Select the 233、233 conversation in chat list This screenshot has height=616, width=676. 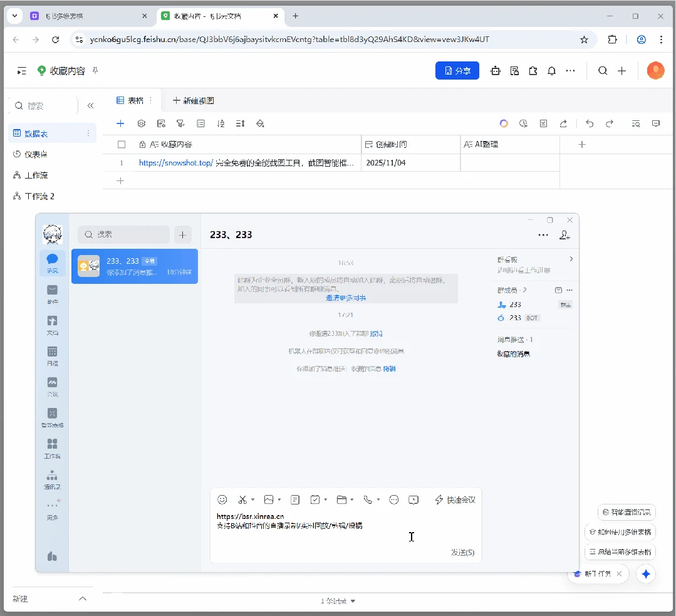135,266
